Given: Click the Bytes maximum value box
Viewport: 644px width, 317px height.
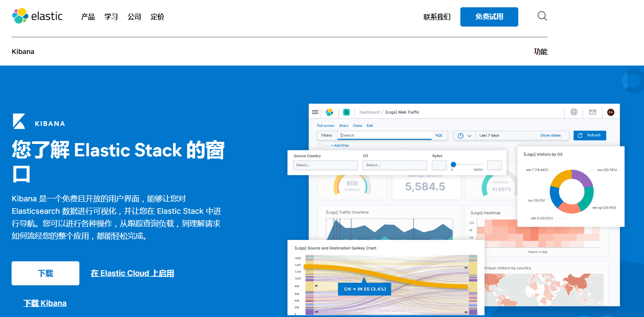Looking at the screenshot, I should tap(494, 165).
